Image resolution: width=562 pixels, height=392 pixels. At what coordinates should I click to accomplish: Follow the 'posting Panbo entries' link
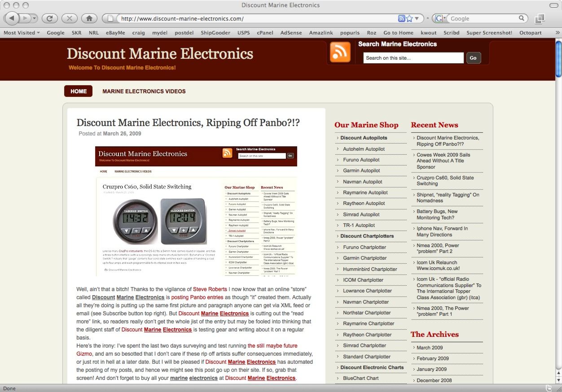pyautogui.click(x=197, y=297)
